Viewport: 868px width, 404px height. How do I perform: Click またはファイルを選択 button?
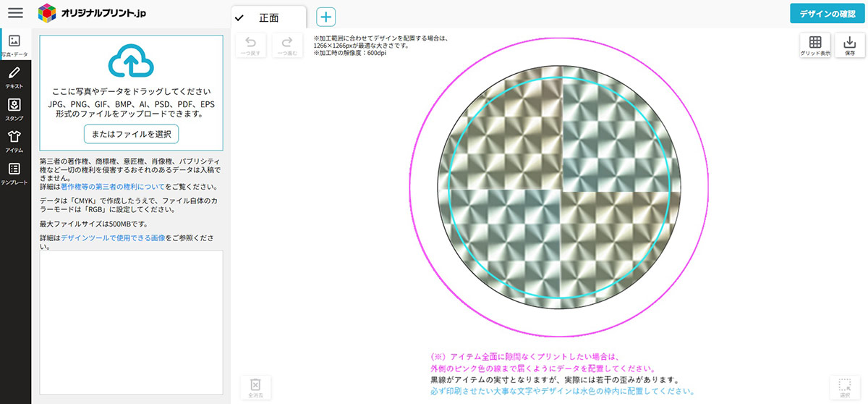pos(131,134)
